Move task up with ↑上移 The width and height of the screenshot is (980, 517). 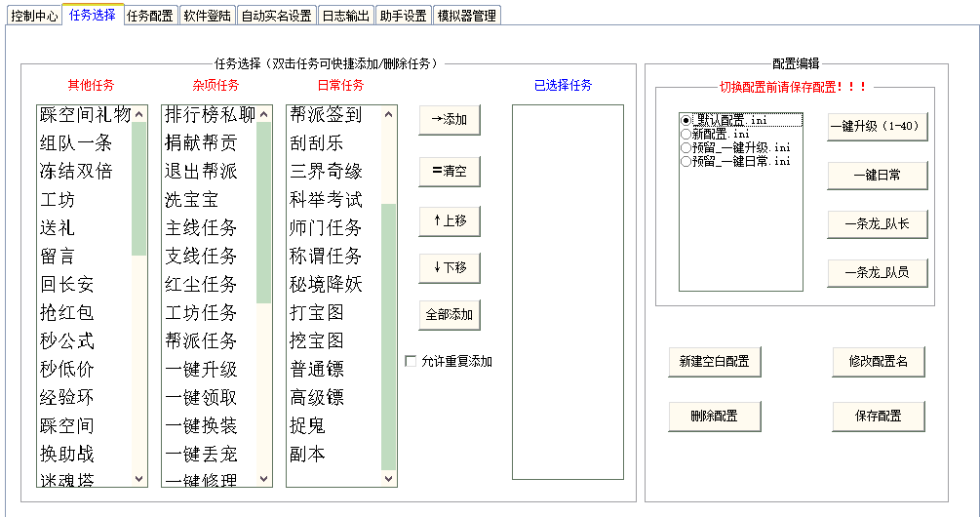tap(450, 220)
